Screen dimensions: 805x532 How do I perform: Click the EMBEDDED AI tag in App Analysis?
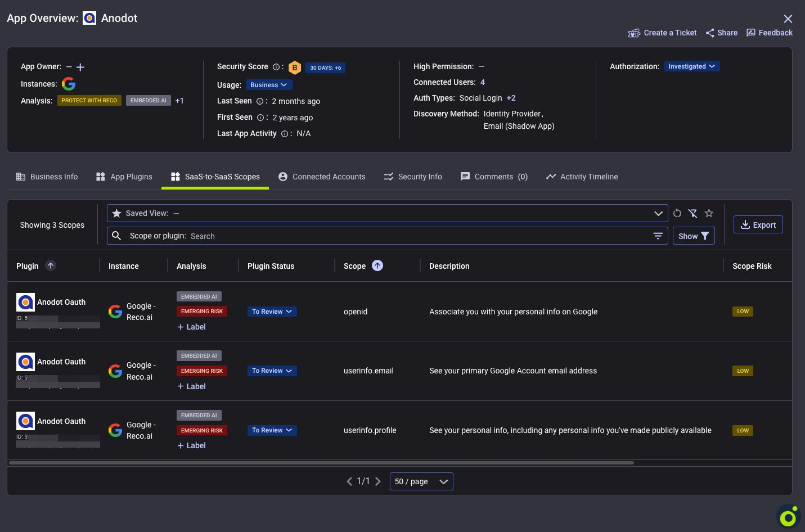click(x=149, y=101)
